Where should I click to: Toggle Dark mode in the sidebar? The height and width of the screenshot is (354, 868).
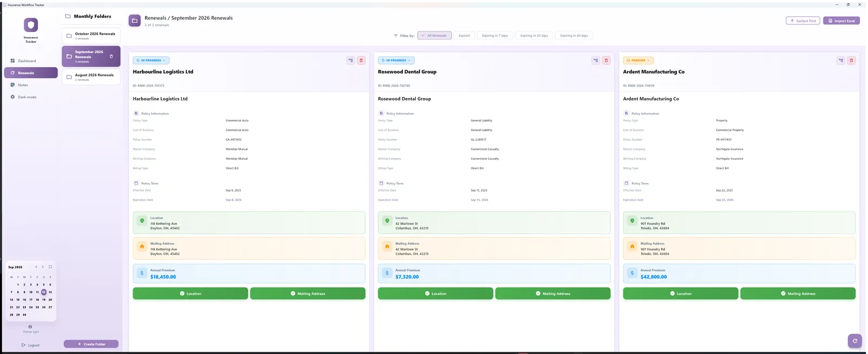[x=31, y=97]
